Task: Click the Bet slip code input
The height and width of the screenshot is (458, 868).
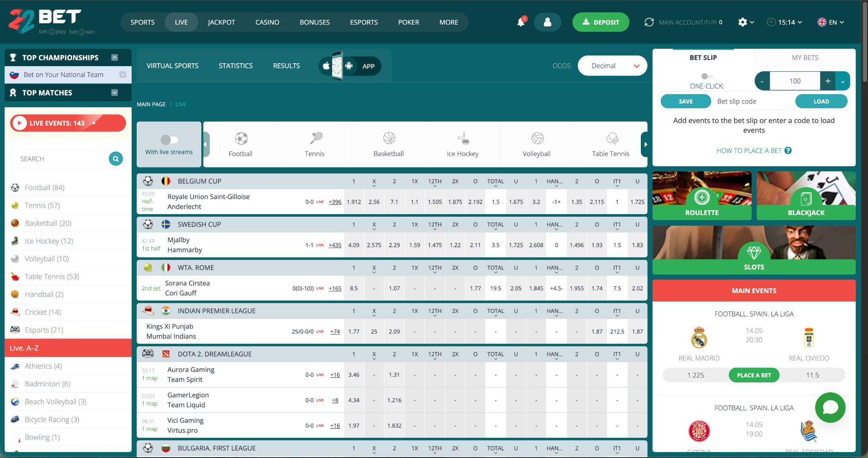Action: tap(753, 101)
